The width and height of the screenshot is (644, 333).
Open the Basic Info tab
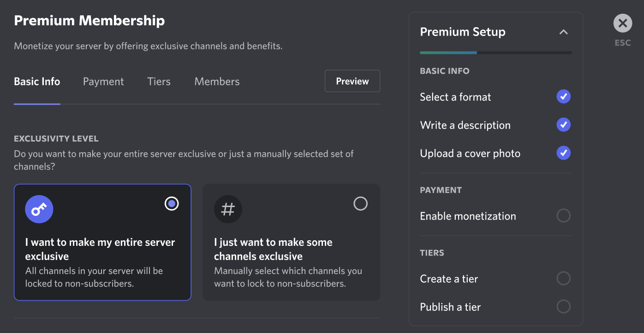pos(37,82)
